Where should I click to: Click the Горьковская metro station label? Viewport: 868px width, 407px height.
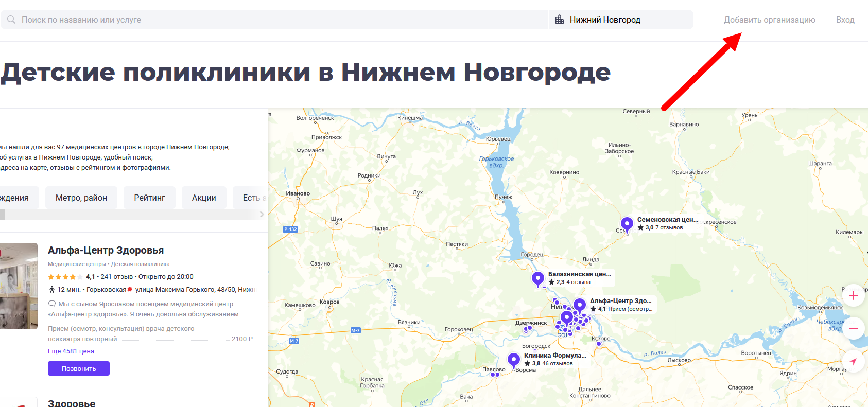[106, 290]
